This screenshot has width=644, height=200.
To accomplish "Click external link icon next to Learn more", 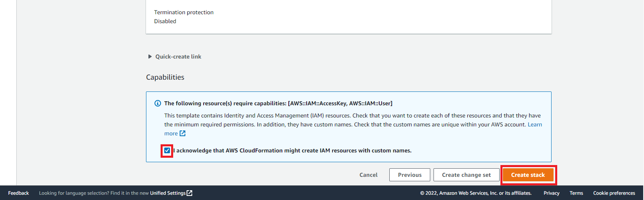I will [182, 133].
